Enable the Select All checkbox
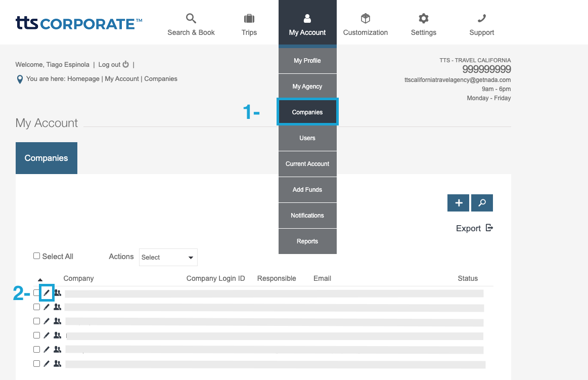Screen dimensions: 588x380 coord(36,256)
